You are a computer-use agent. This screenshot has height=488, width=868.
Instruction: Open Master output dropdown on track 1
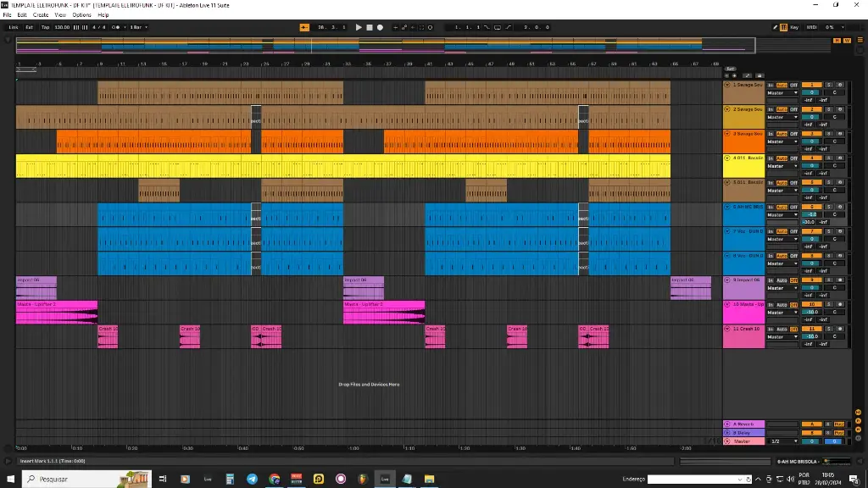(x=782, y=93)
